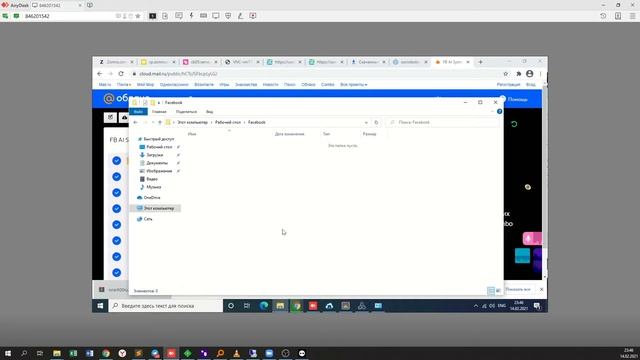Open the Explorer help question mark icon

(x=499, y=111)
